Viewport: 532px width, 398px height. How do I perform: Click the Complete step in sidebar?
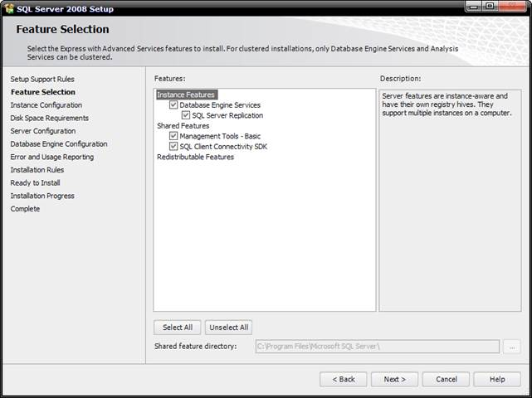pyautogui.click(x=25, y=209)
